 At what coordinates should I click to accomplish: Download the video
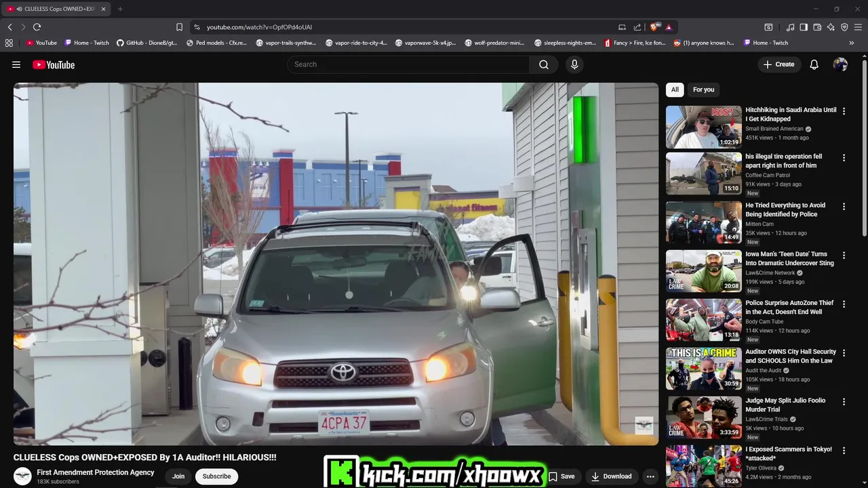coord(611,476)
